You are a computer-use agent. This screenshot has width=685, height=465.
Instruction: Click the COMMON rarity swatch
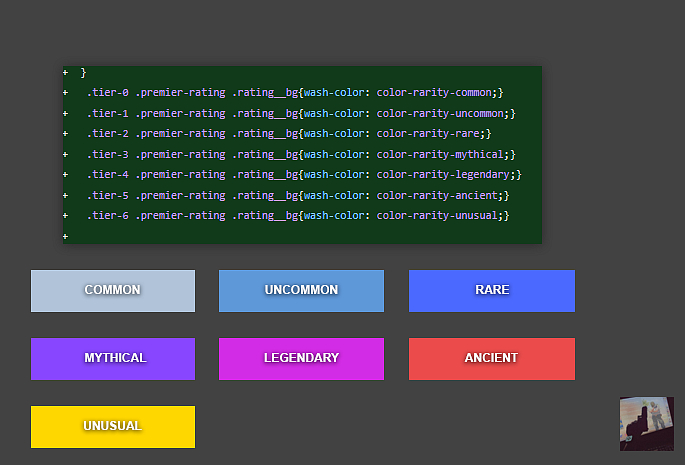112,290
